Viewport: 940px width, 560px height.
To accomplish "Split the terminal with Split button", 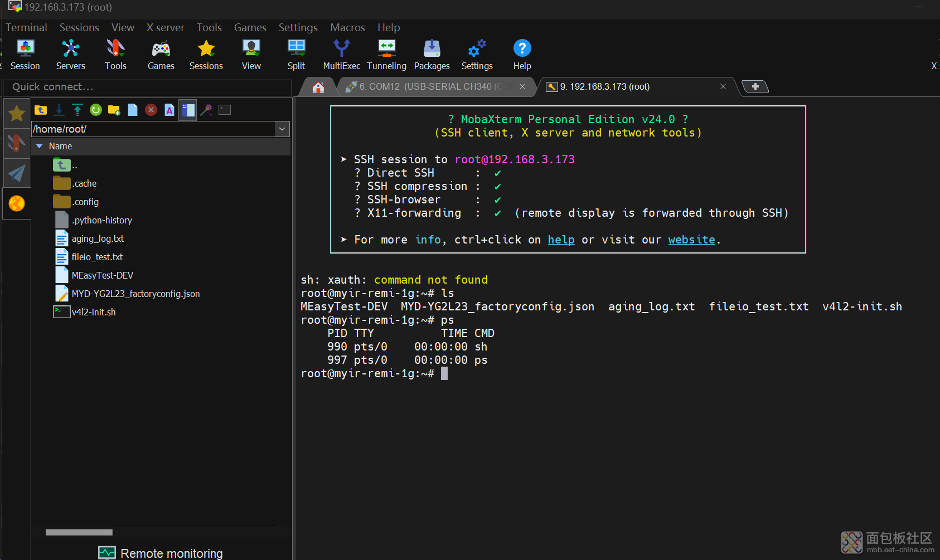I will pos(296,55).
